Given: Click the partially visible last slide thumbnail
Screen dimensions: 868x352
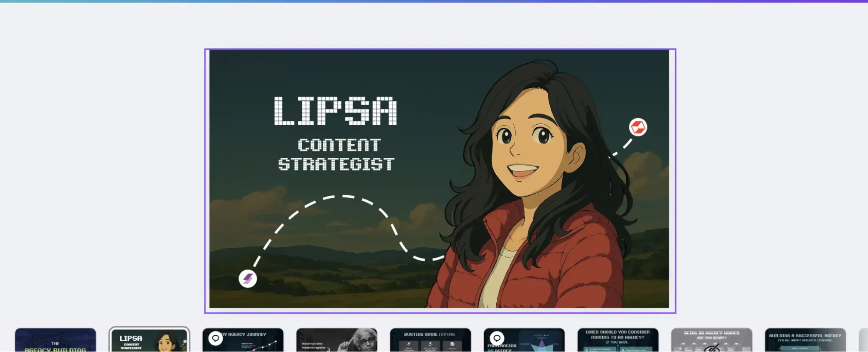Looking at the screenshot, I should tap(864, 340).
